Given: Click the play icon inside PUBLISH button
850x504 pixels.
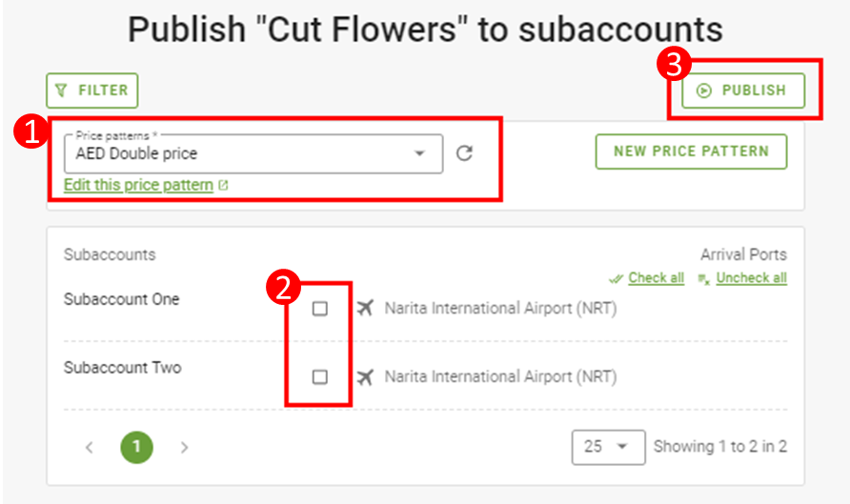Looking at the screenshot, I should [x=703, y=91].
